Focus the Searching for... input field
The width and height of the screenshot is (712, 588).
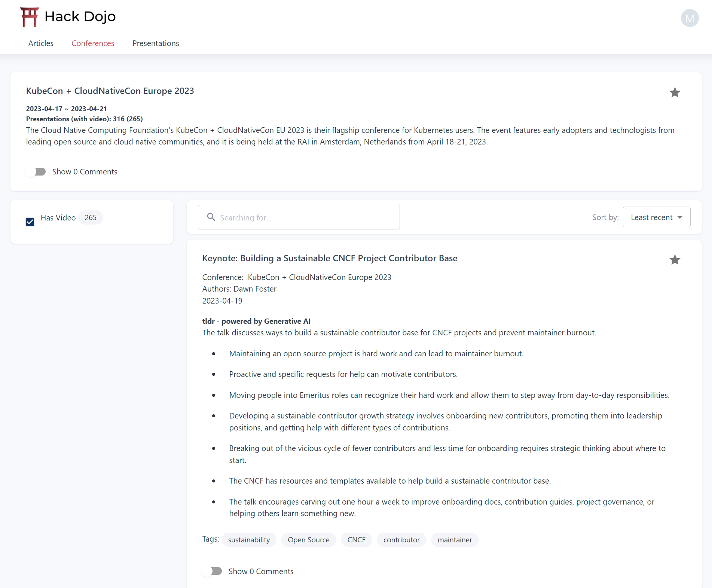pos(299,217)
